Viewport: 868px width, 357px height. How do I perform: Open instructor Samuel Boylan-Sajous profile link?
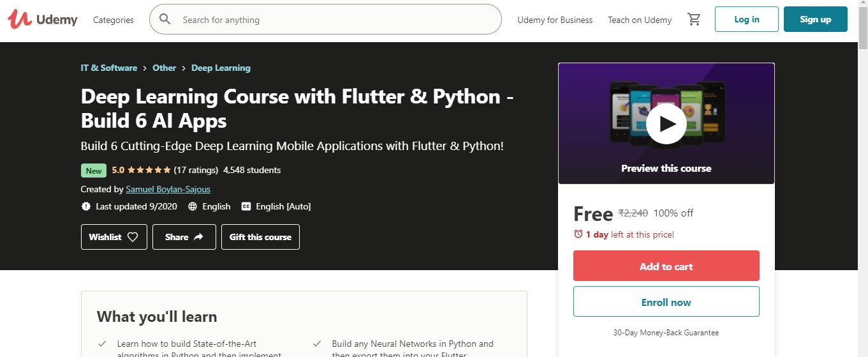click(x=168, y=189)
